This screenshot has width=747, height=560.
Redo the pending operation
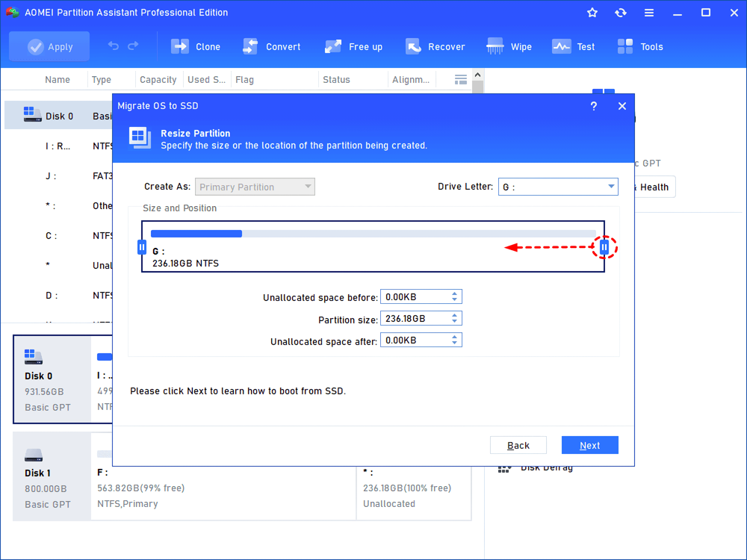pos(133,46)
